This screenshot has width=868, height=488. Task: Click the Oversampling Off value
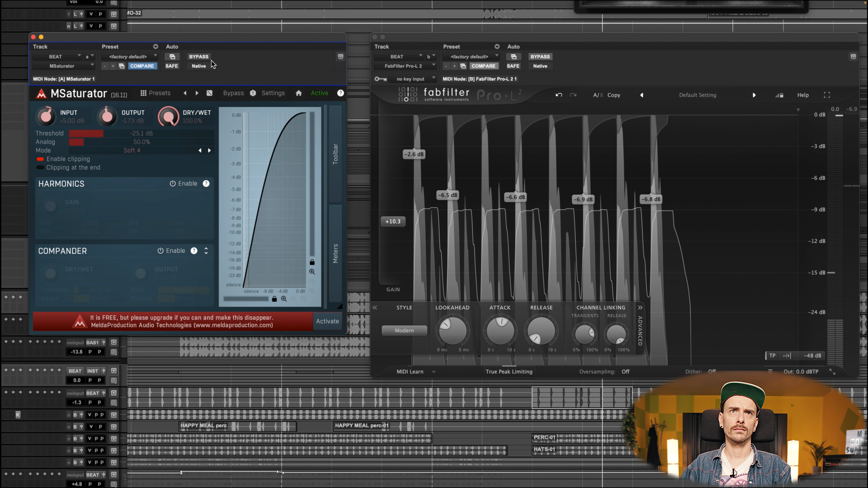pyautogui.click(x=625, y=371)
